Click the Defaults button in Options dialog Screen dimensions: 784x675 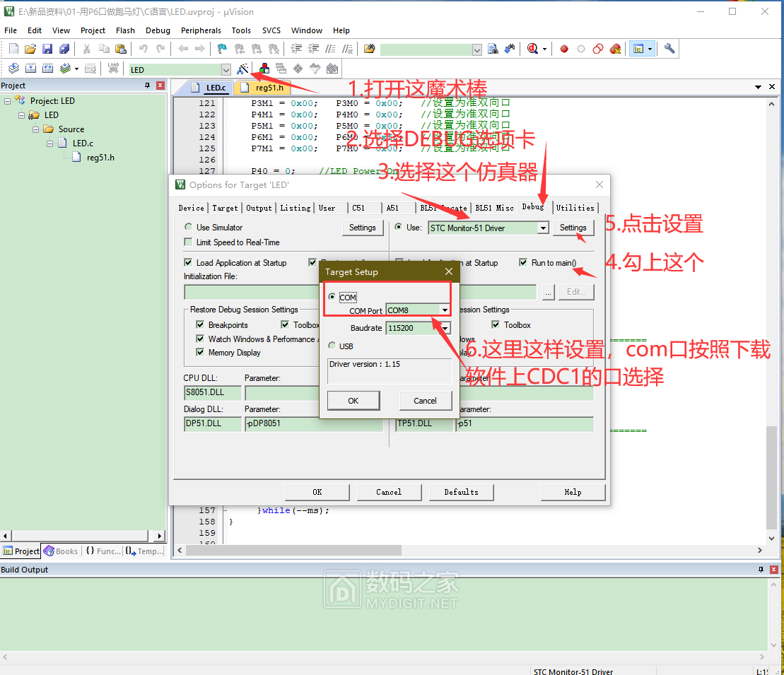pyautogui.click(x=461, y=492)
